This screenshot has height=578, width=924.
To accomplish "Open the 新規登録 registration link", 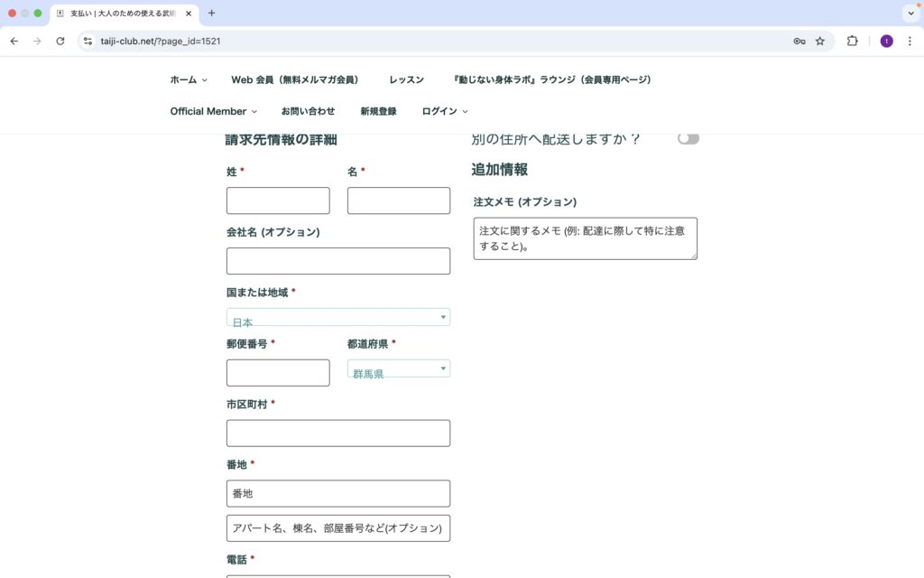I will pos(378,111).
